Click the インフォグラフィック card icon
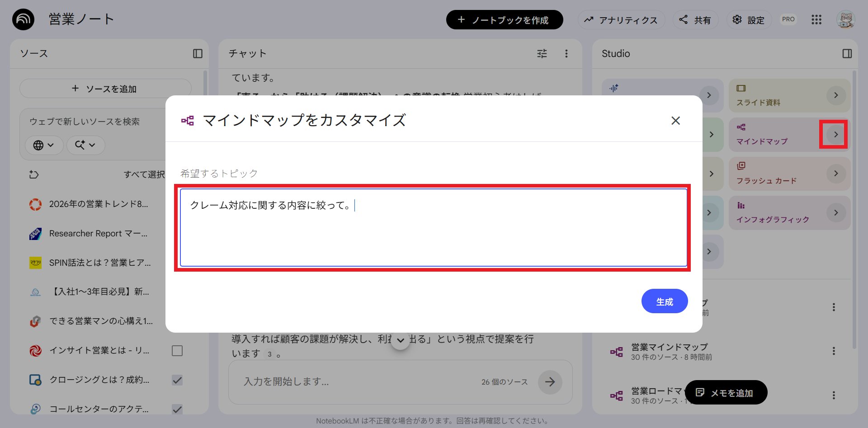The image size is (868, 428). (741, 205)
